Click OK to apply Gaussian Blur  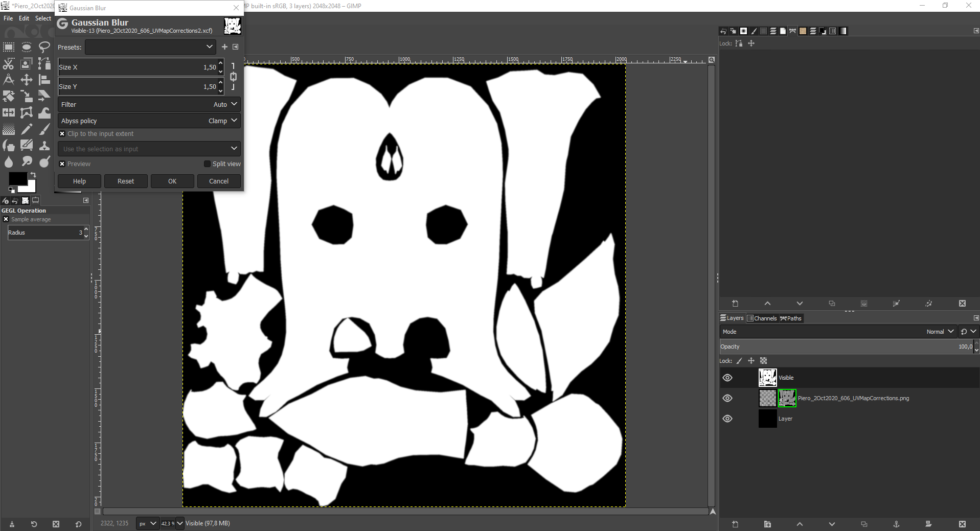172,181
